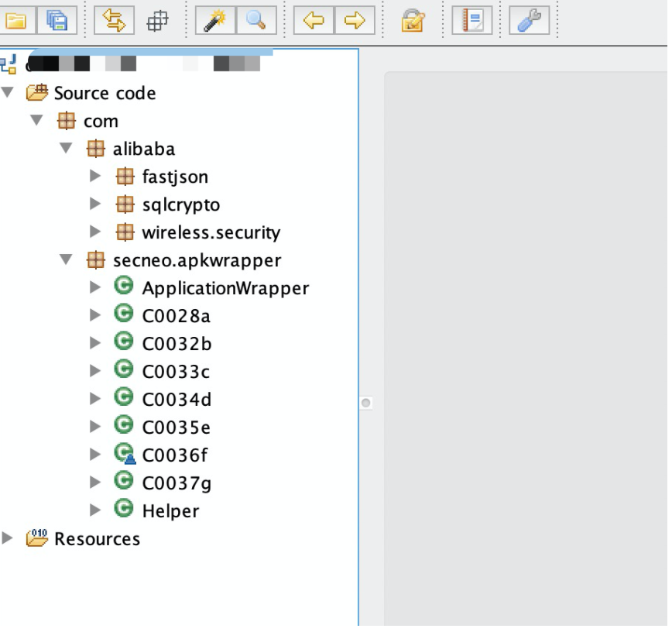Screen dimensions: 672x632
Task: Select the sqlcrypto package label
Action: pyautogui.click(x=181, y=205)
